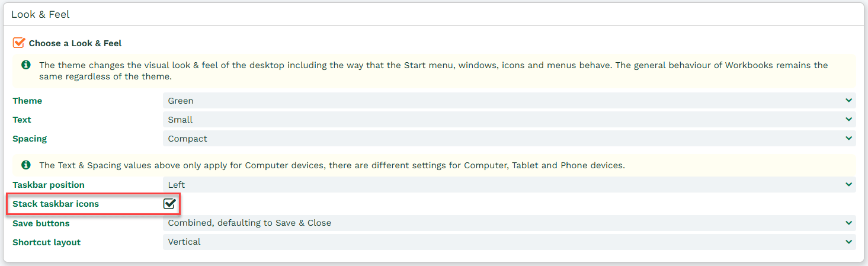The width and height of the screenshot is (868, 266).
Task: Click the Save buttons label
Action: [41, 223]
